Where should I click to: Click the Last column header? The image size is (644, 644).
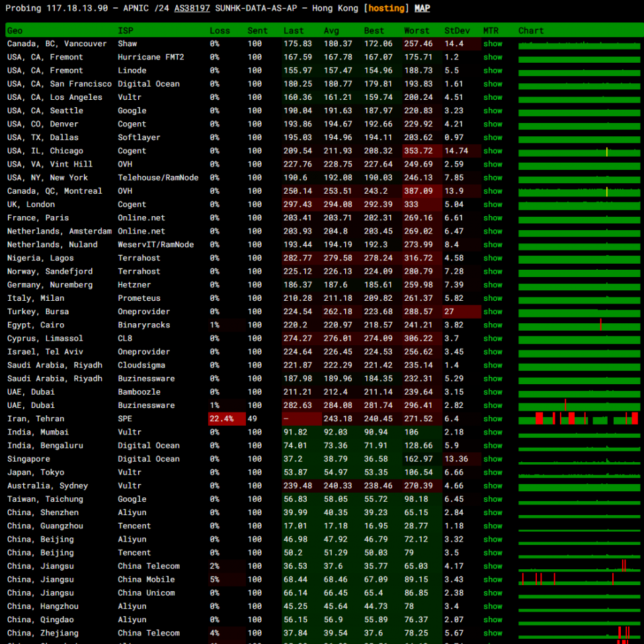[294, 31]
